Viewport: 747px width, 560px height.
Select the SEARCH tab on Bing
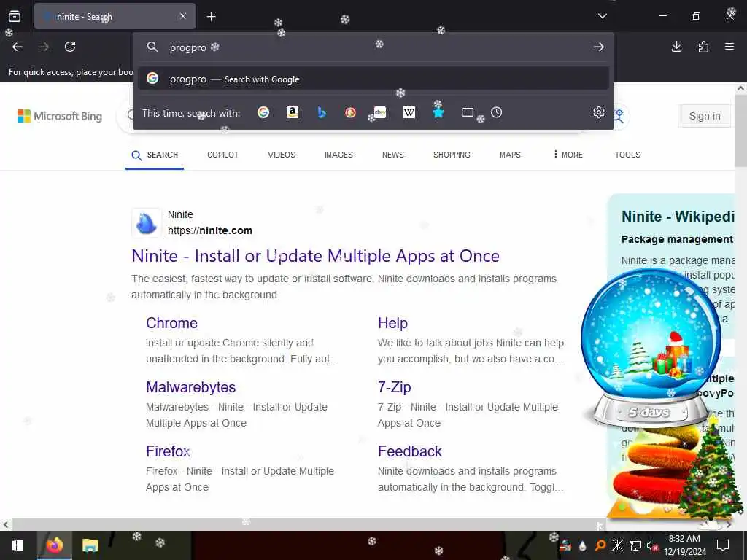(x=155, y=155)
